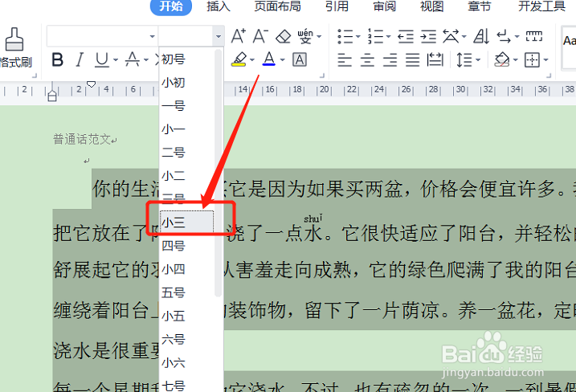Open the 开发工具 ribbon tab
Image resolution: width=576 pixels, height=392 pixels.
click(x=541, y=6)
